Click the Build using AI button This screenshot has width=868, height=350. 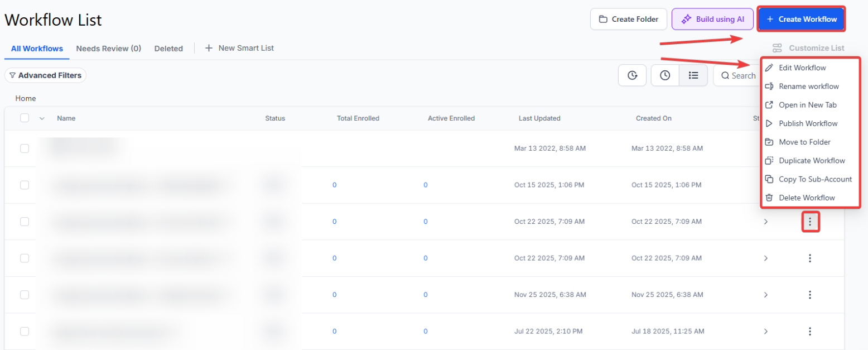pos(712,19)
